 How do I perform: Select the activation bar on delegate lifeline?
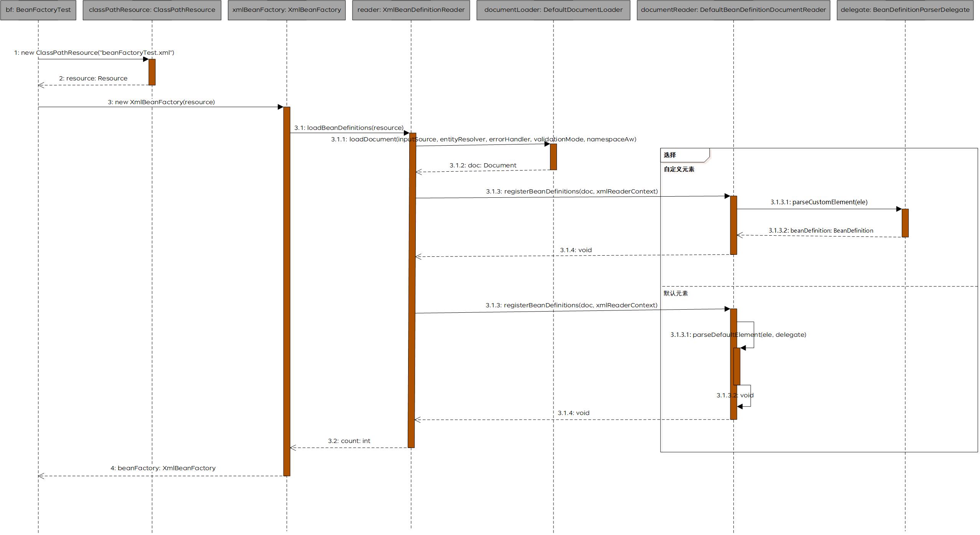[905, 223]
